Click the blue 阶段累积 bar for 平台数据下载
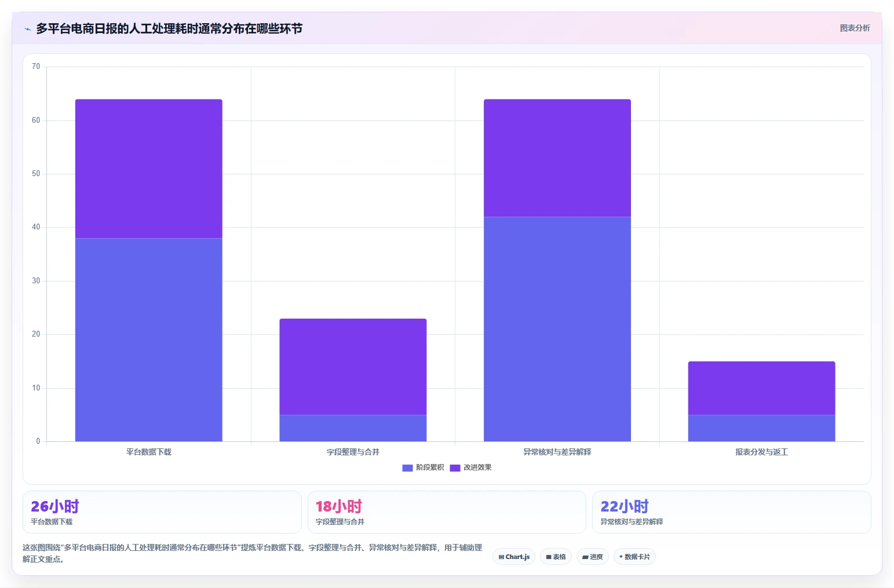 (149, 340)
